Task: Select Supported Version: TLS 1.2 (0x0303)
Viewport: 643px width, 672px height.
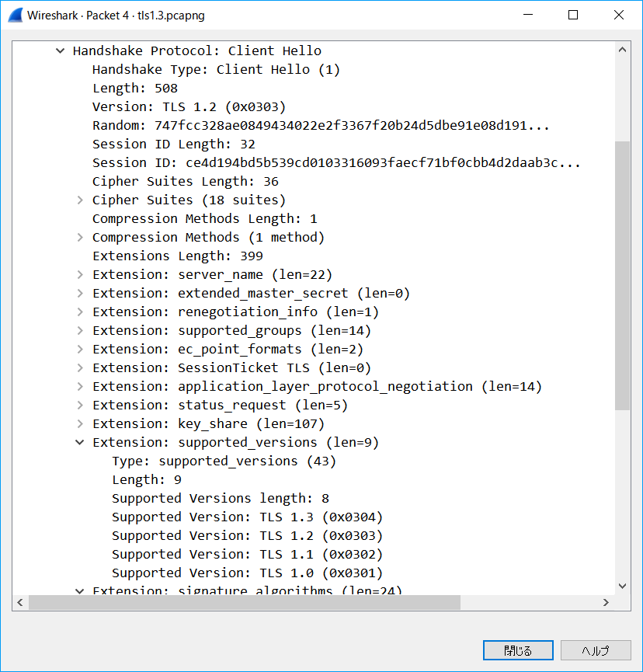Action: click(247, 536)
